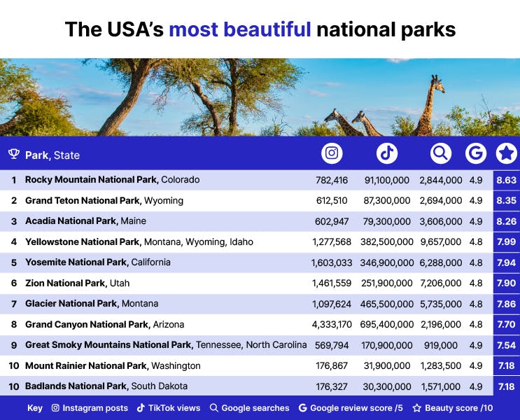The image size is (520, 420).
Task: Click the trophy icon in table header
Action: [13, 155]
